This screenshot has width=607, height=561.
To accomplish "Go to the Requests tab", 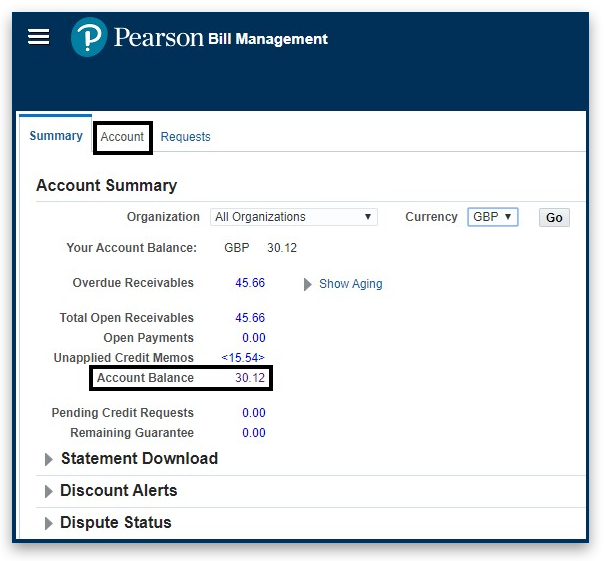I will click(185, 137).
